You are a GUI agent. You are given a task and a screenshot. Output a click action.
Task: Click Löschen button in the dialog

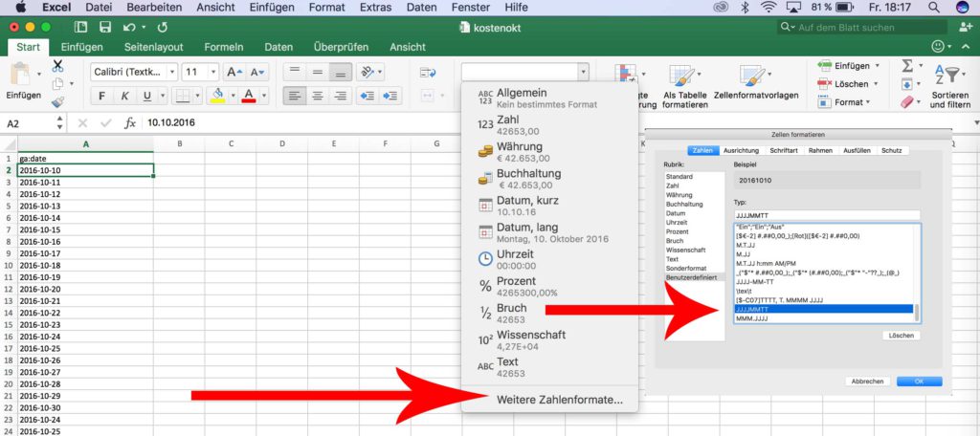(x=902, y=336)
